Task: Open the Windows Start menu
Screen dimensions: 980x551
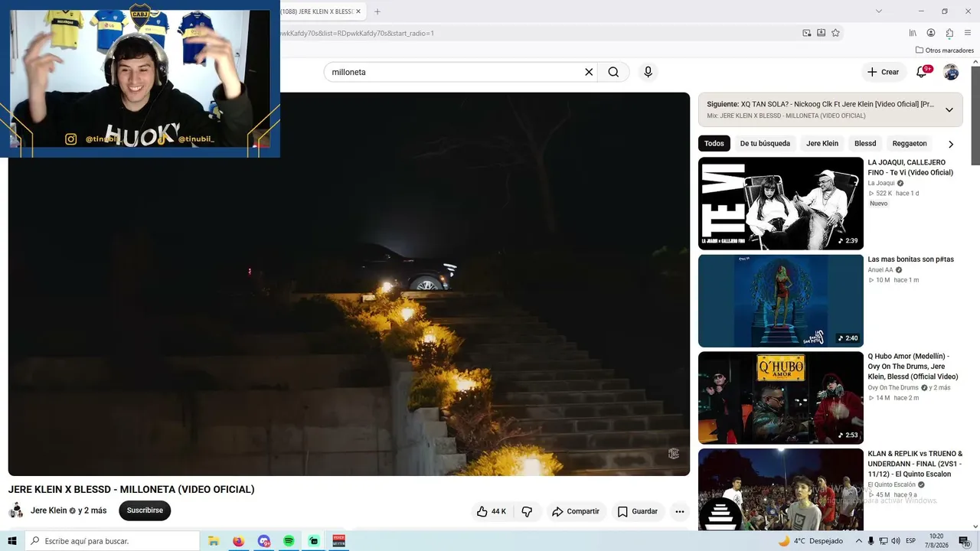Action: coord(12,541)
